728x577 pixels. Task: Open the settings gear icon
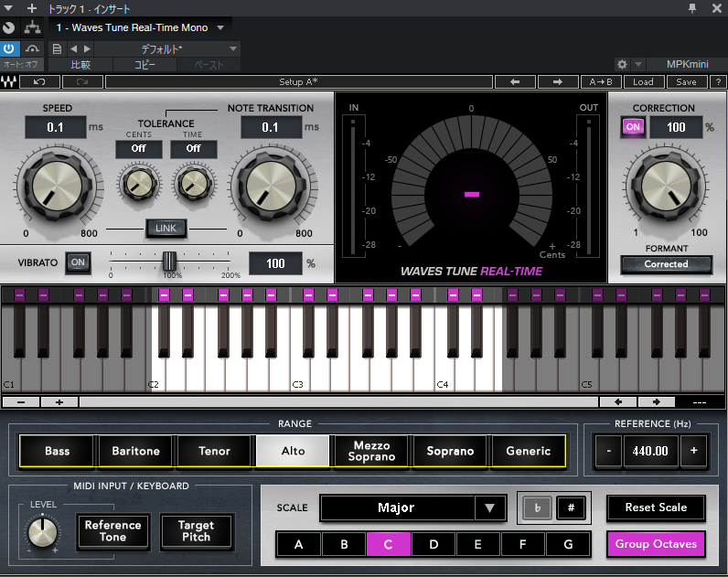pyautogui.click(x=622, y=64)
